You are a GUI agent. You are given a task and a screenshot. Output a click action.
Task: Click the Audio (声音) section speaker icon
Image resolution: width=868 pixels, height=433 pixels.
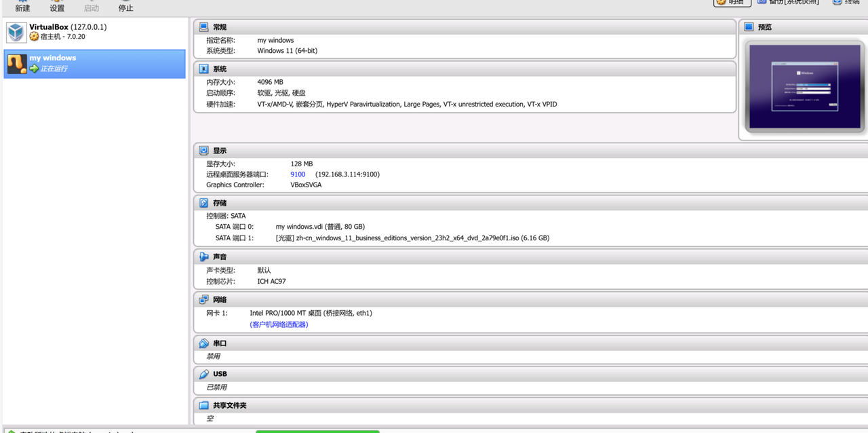[x=204, y=257]
